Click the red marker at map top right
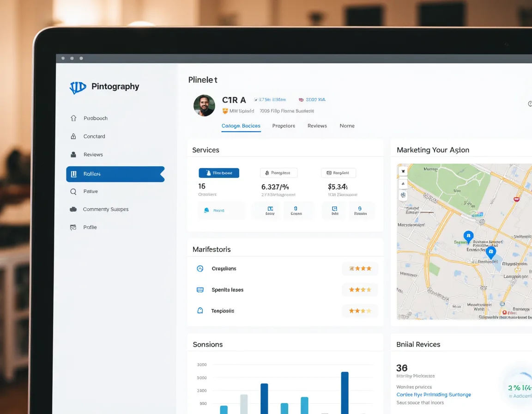Image resolution: width=532 pixels, height=414 pixels. tap(517, 199)
